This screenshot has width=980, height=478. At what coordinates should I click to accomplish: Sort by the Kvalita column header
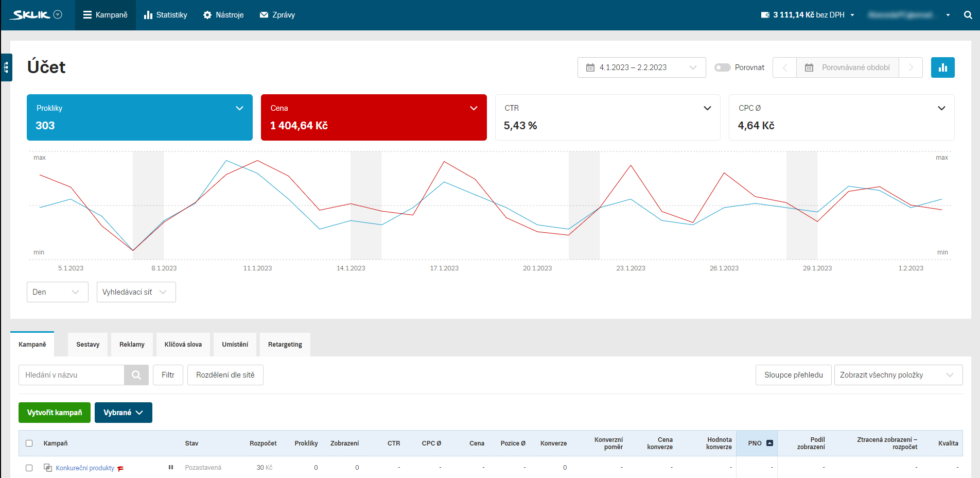(948, 443)
